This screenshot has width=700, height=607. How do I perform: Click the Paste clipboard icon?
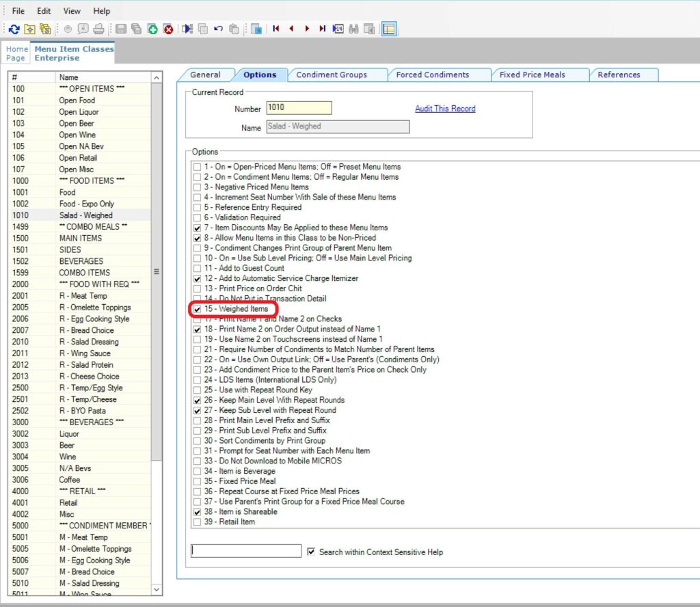coord(234,29)
